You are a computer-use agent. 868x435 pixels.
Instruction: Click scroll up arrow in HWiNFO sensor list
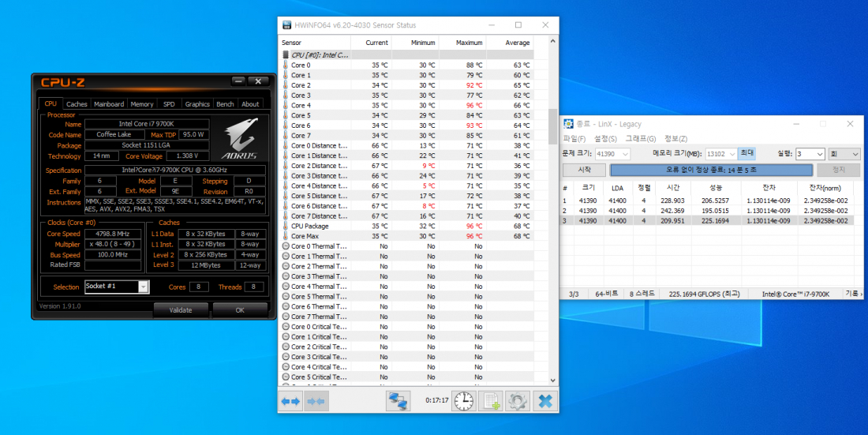[x=552, y=42]
